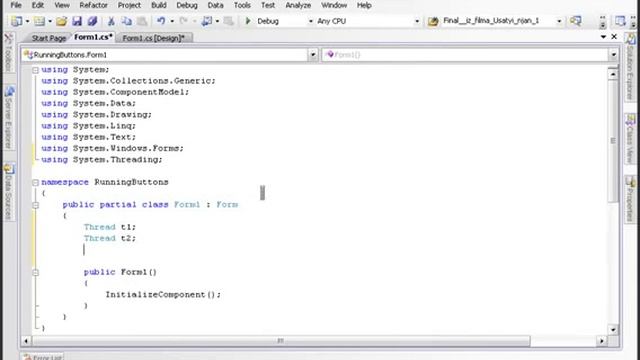The height and width of the screenshot is (360, 640).
Task: Open the active files list arrow
Action: (603, 37)
